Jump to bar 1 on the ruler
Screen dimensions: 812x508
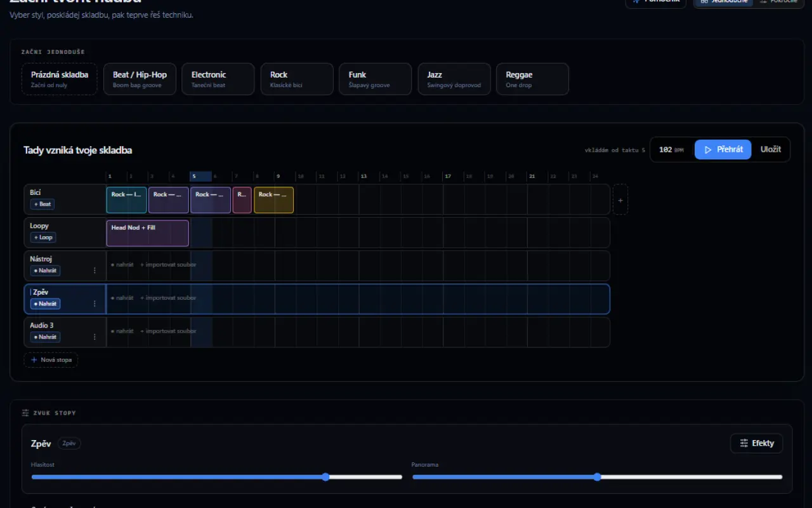click(117, 177)
